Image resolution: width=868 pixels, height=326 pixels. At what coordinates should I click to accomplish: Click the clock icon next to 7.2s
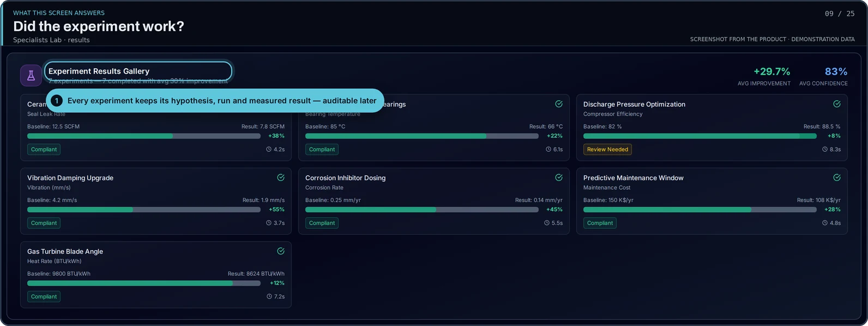[269, 296]
